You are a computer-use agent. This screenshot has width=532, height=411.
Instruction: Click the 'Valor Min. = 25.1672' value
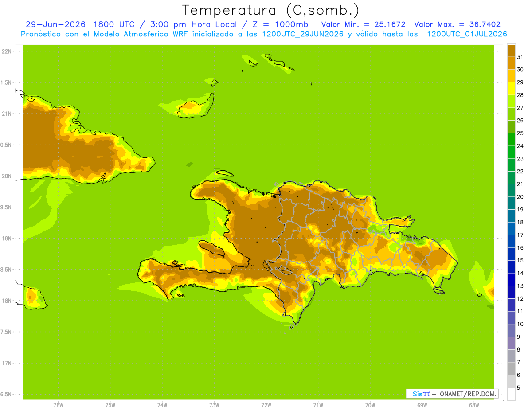pos(363,24)
